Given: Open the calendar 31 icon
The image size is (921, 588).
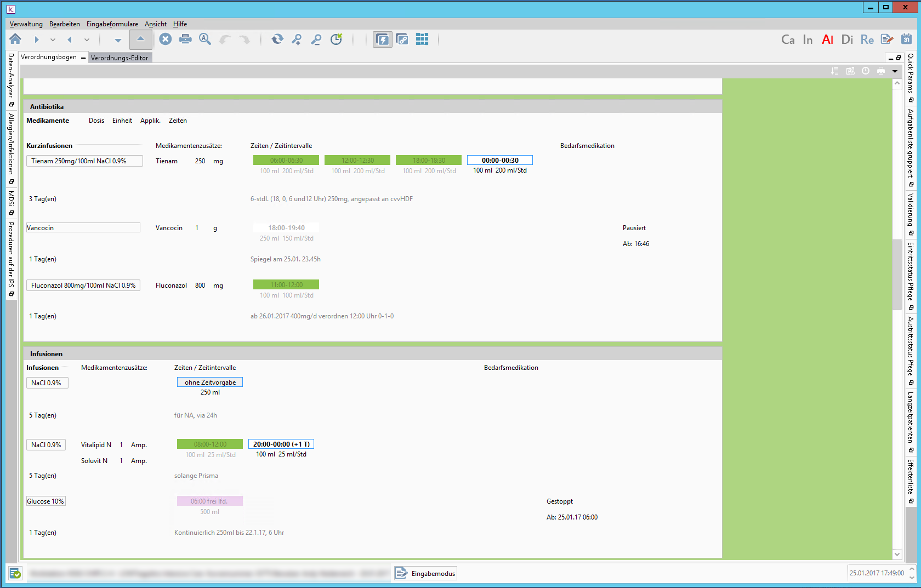Looking at the screenshot, I should pyautogui.click(x=907, y=39).
